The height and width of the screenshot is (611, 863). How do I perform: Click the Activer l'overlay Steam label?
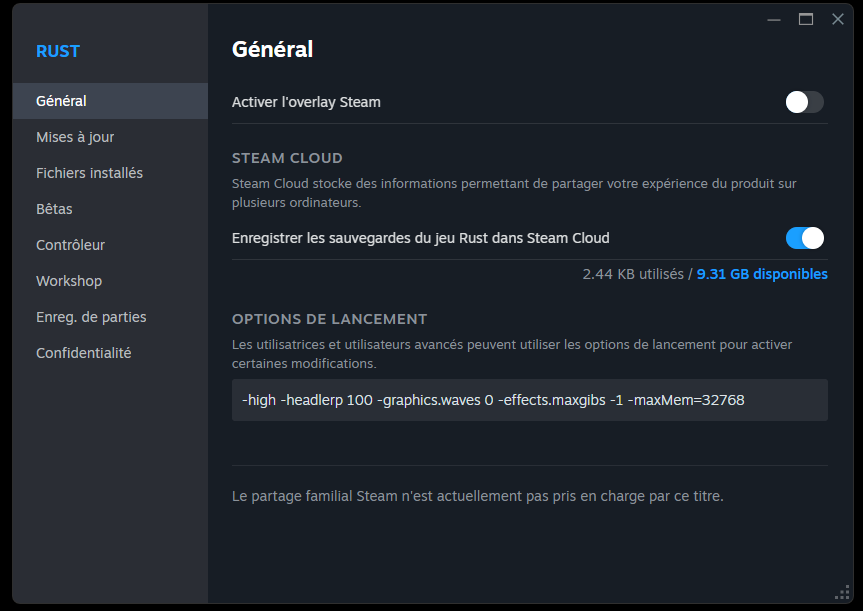pos(306,102)
